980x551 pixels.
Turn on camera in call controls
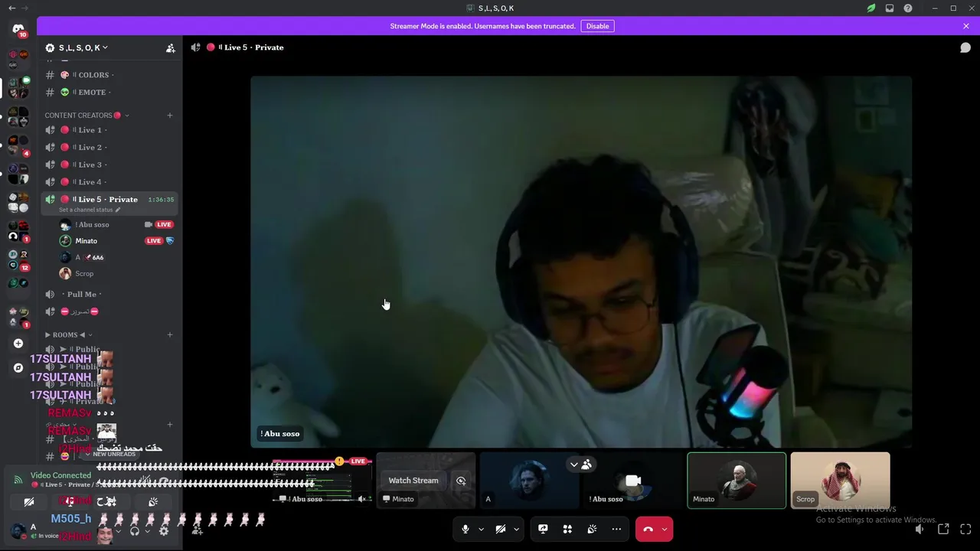coord(501,529)
